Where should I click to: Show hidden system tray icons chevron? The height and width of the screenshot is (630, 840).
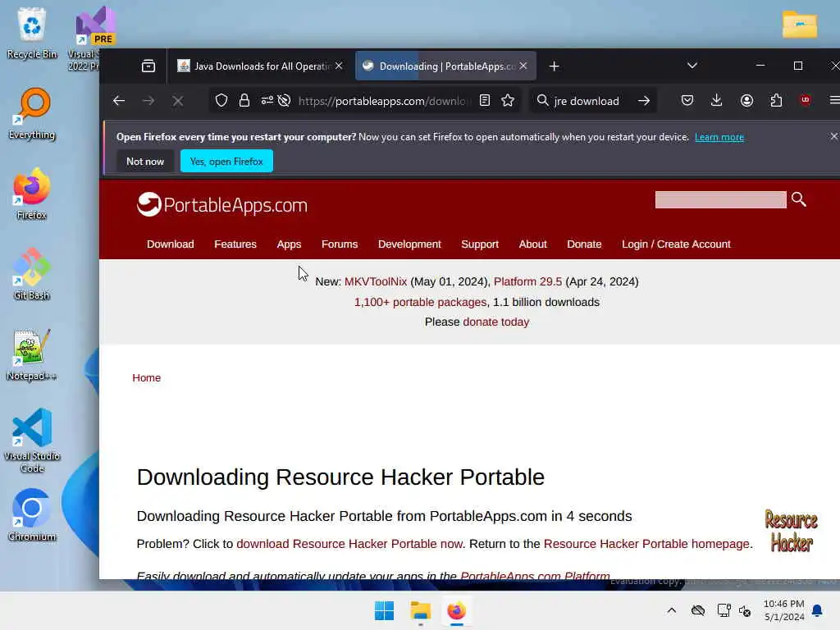(x=671, y=610)
